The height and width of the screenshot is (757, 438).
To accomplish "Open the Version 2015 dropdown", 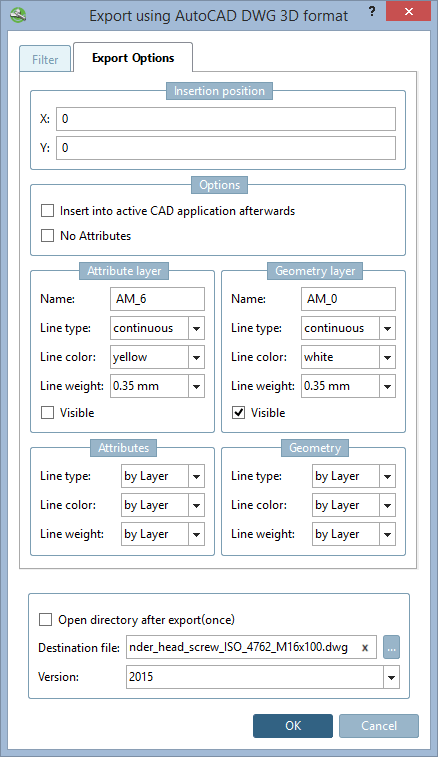I will [x=263, y=677].
